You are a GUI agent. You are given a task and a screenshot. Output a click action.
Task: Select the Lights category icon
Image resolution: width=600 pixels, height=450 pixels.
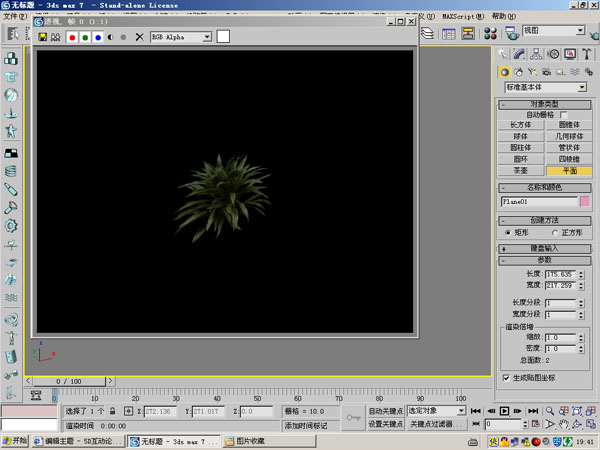click(532, 72)
